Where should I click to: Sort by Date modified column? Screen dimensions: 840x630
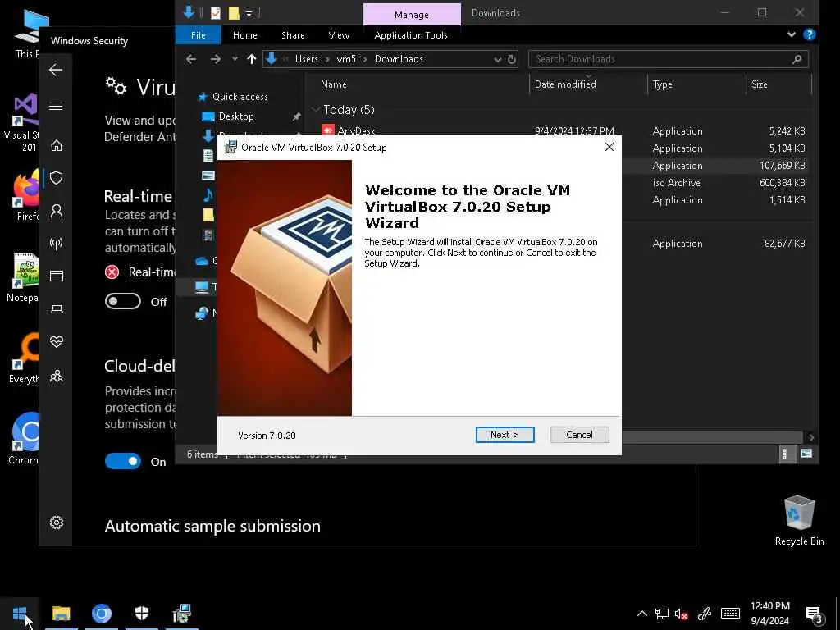565,84
